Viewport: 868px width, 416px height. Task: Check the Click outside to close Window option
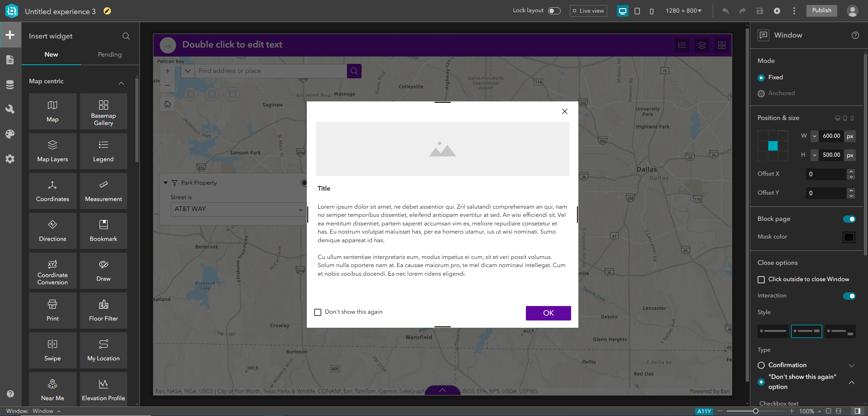(x=761, y=279)
